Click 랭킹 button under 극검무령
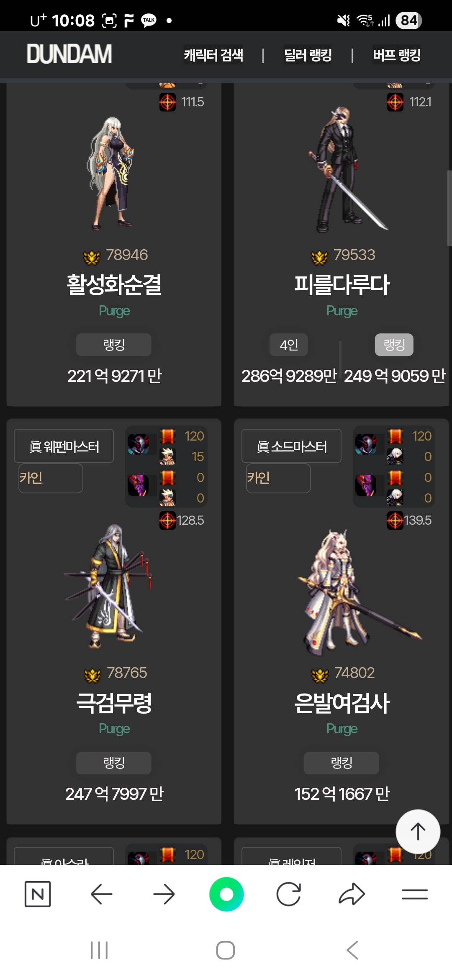This screenshot has width=452, height=980. (114, 763)
